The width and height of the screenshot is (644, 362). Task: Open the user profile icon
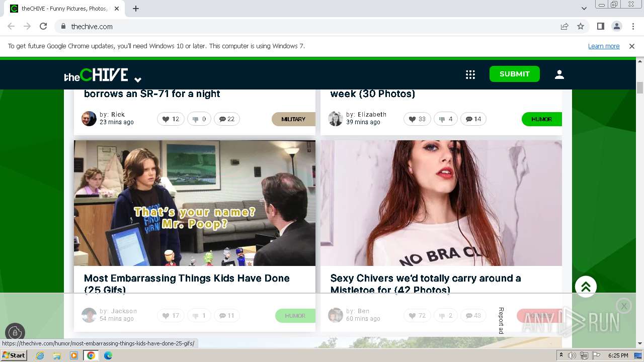click(x=559, y=74)
